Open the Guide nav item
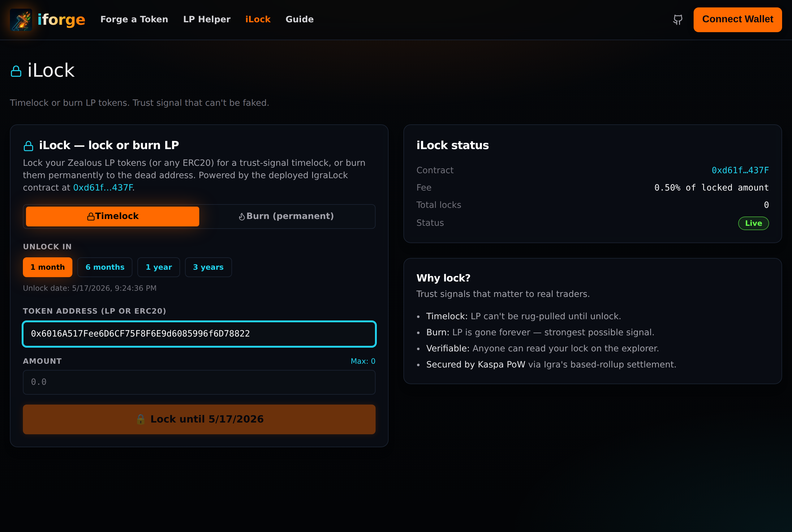Image resolution: width=792 pixels, height=532 pixels. pyautogui.click(x=299, y=19)
